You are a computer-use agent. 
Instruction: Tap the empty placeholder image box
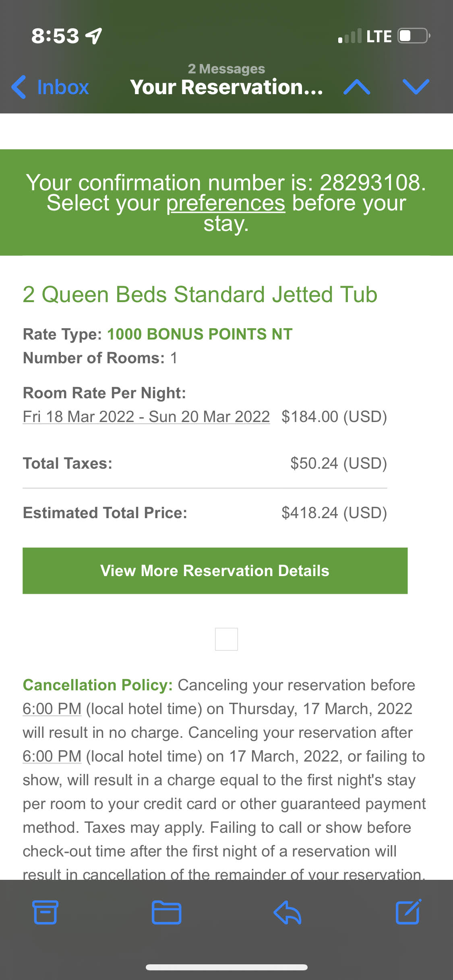pos(226,639)
